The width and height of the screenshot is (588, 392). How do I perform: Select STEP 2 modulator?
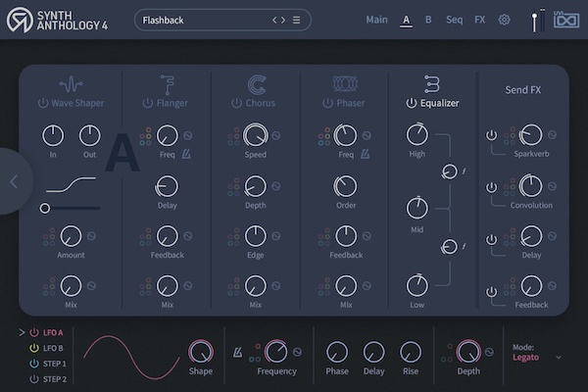tap(55, 379)
